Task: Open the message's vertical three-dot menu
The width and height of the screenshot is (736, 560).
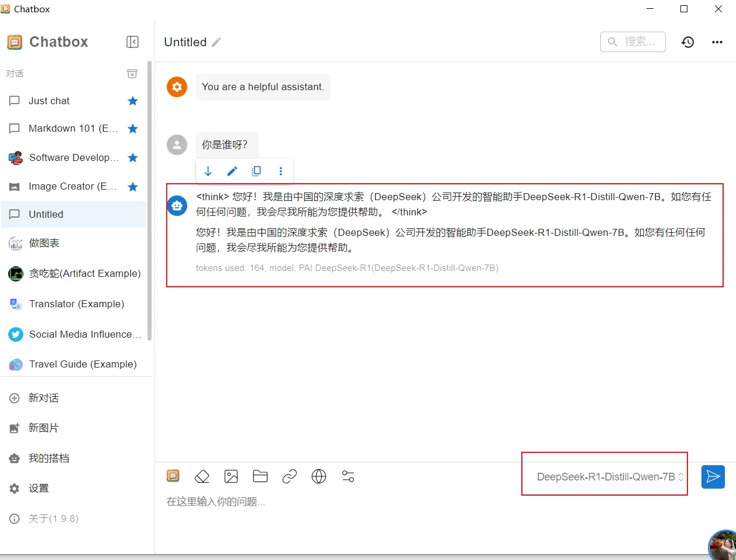Action: (281, 171)
